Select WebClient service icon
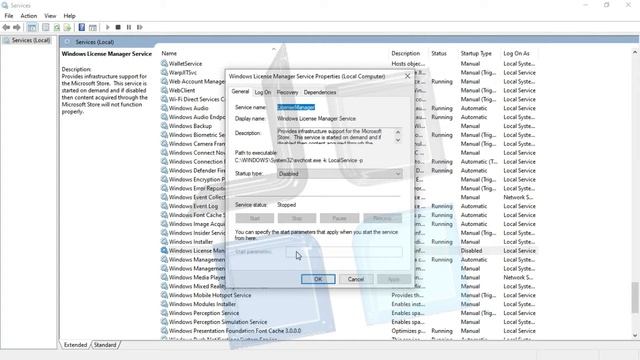The height and width of the screenshot is (360, 640). click(x=164, y=90)
